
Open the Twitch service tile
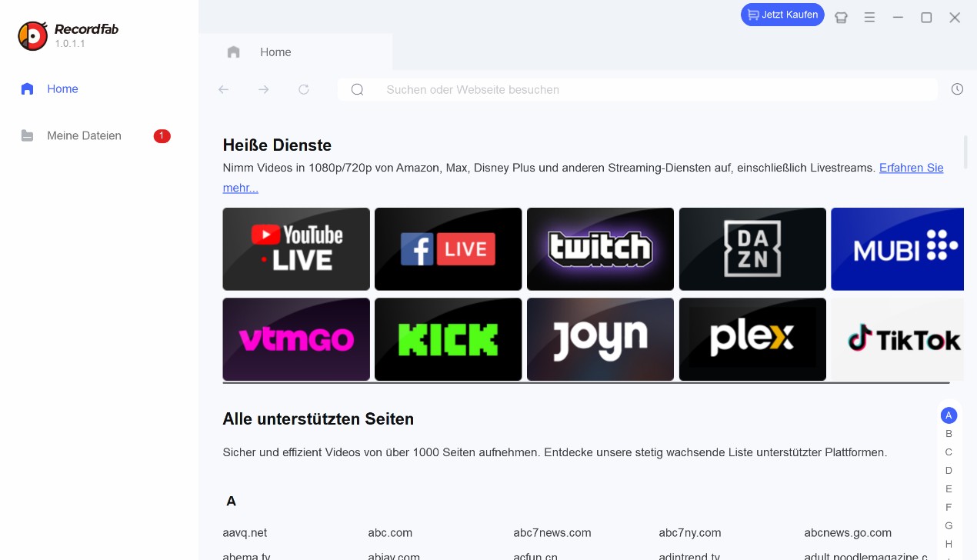(x=600, y=249)
